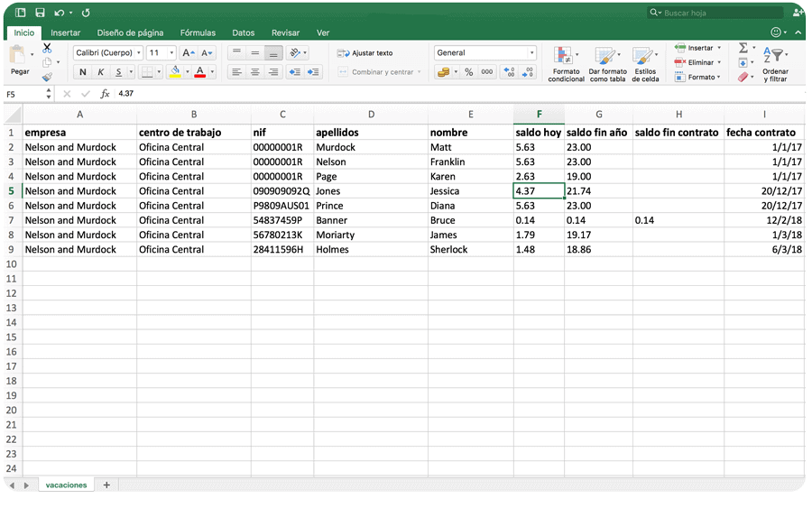Click the Format Painter brush icon

[x=47, y=77]
